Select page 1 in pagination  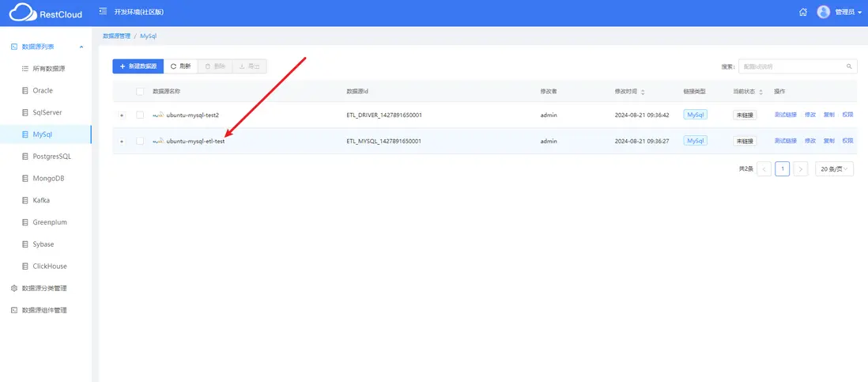point(782,169)
